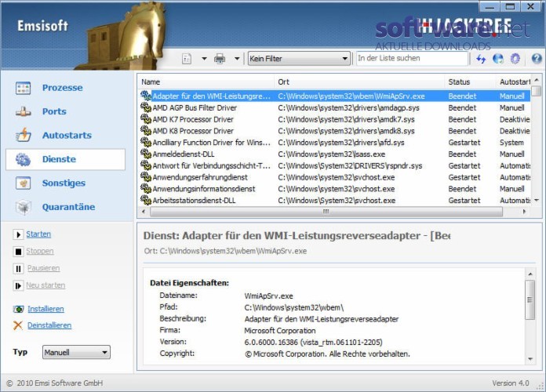This screenshot has height=392, width=546.
Task: Click the Neu starten restart icon
Action: tap(19, 285)
